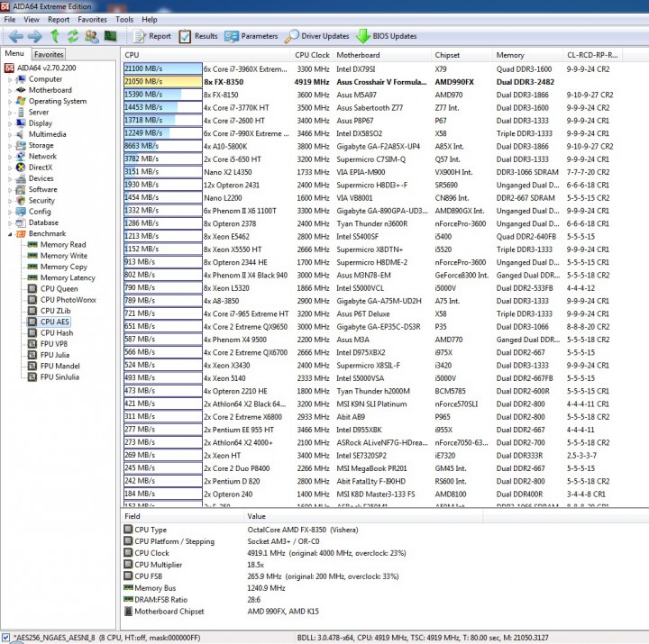Viewport: 649px width, 644px height.
Task: Open the Report toolbar button
Action: click(151, 36)
